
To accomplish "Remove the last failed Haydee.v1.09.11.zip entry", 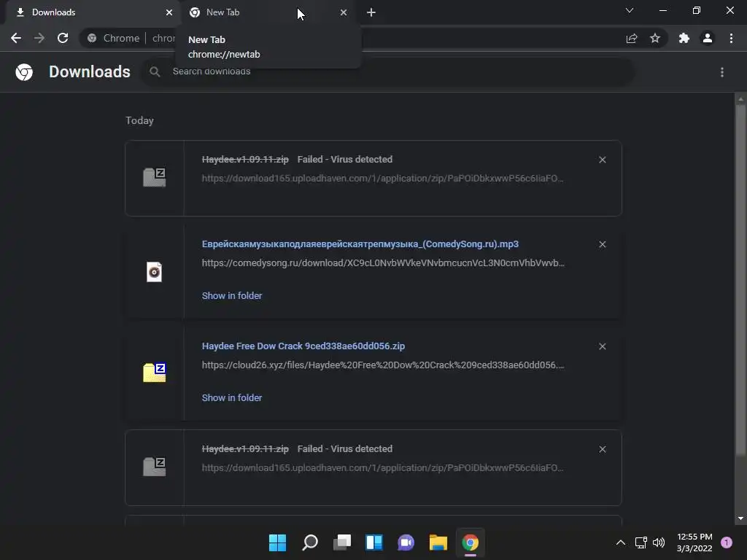I will 602,449.
